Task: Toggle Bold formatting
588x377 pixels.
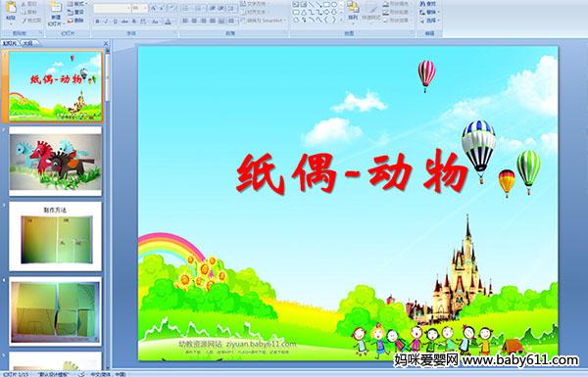Action: [x=97, y=22]
